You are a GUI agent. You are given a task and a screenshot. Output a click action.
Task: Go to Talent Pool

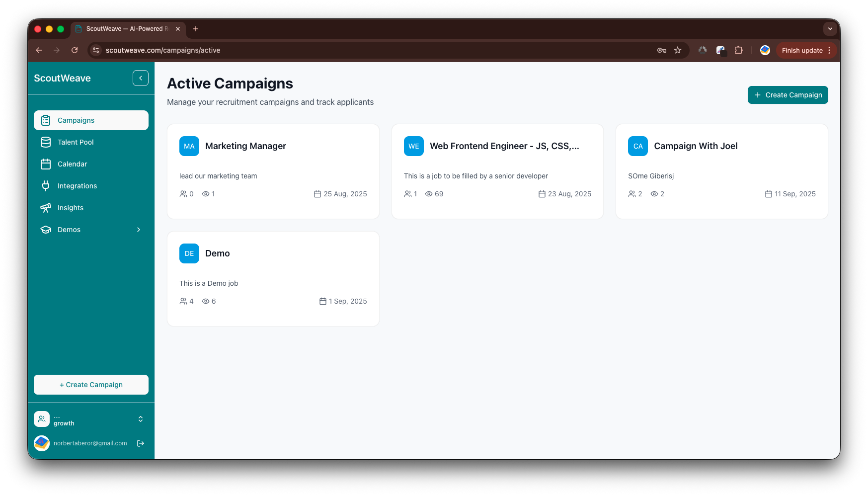(91, 142)
